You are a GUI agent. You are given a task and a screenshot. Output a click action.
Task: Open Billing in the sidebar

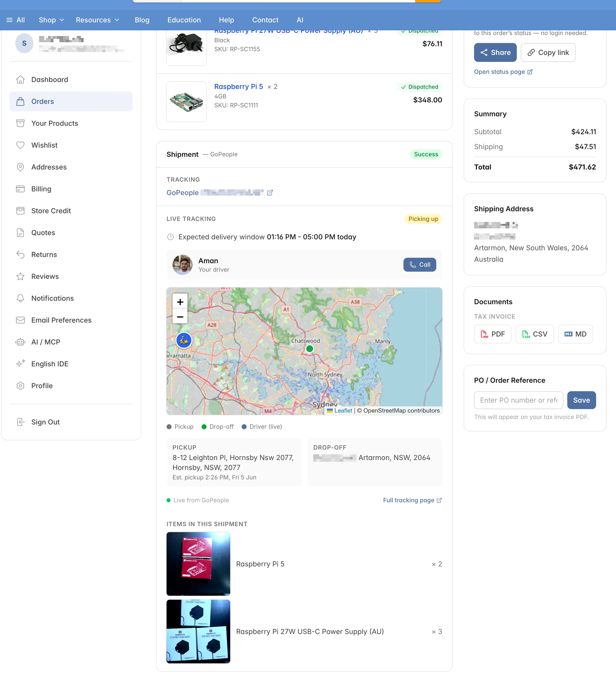(x=71, y=189)
